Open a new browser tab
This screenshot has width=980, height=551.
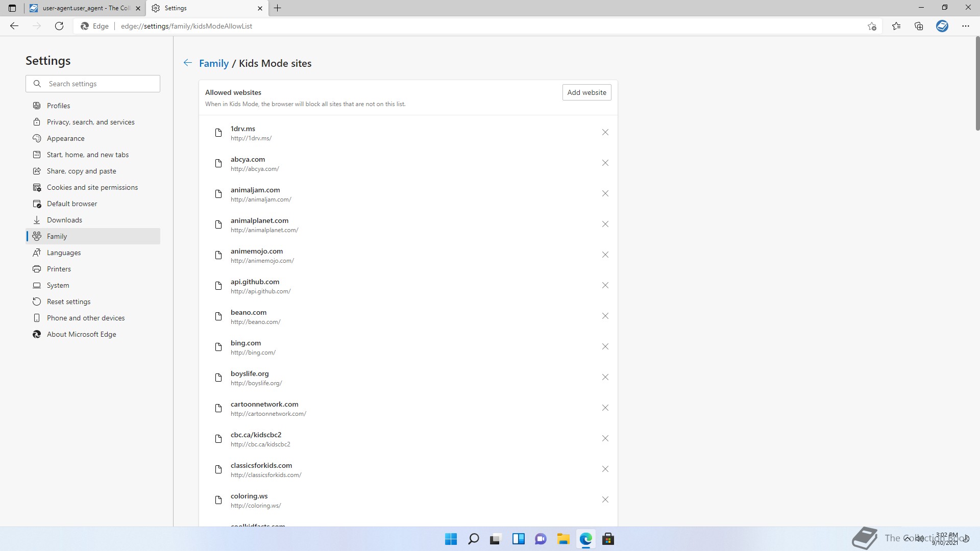point(277,8)
